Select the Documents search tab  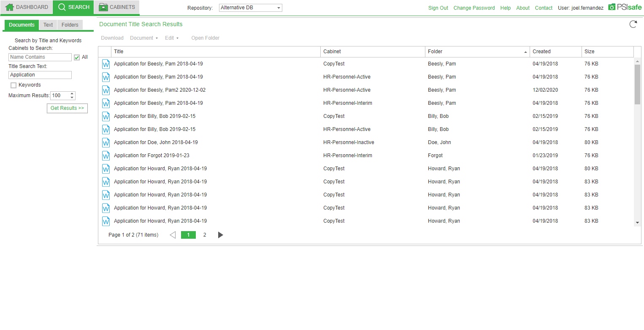pyautogui.click(x=22, y=25)
